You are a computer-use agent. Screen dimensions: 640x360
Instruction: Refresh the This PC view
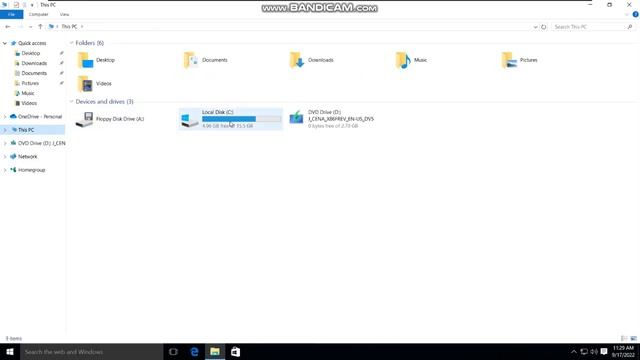click(x=544, y=27)
